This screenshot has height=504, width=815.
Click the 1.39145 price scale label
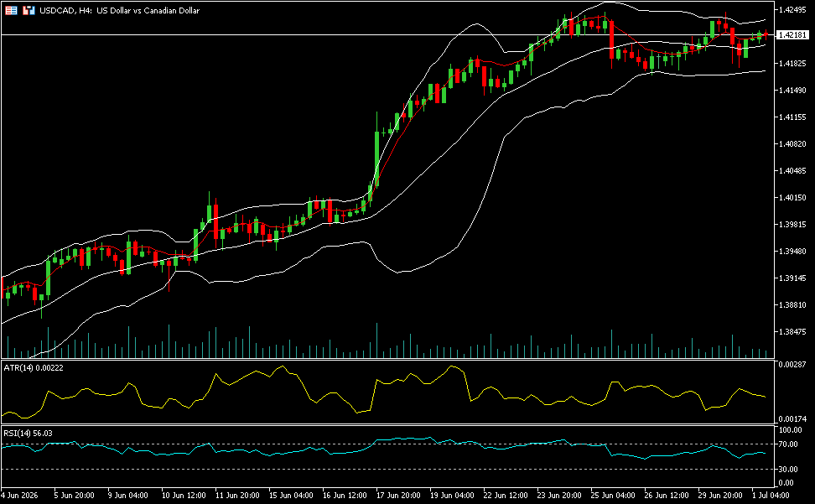click(792, 278)
